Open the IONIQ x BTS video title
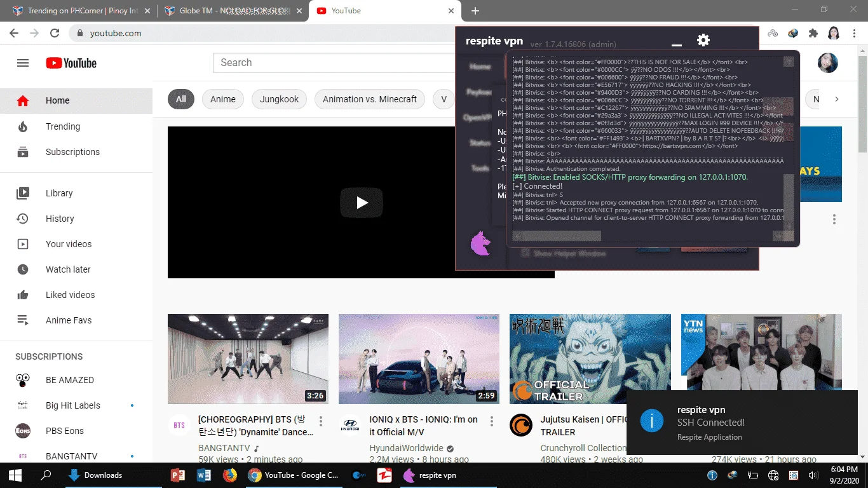Viewport: 868px width, 488px height. [x=423, y=426]
